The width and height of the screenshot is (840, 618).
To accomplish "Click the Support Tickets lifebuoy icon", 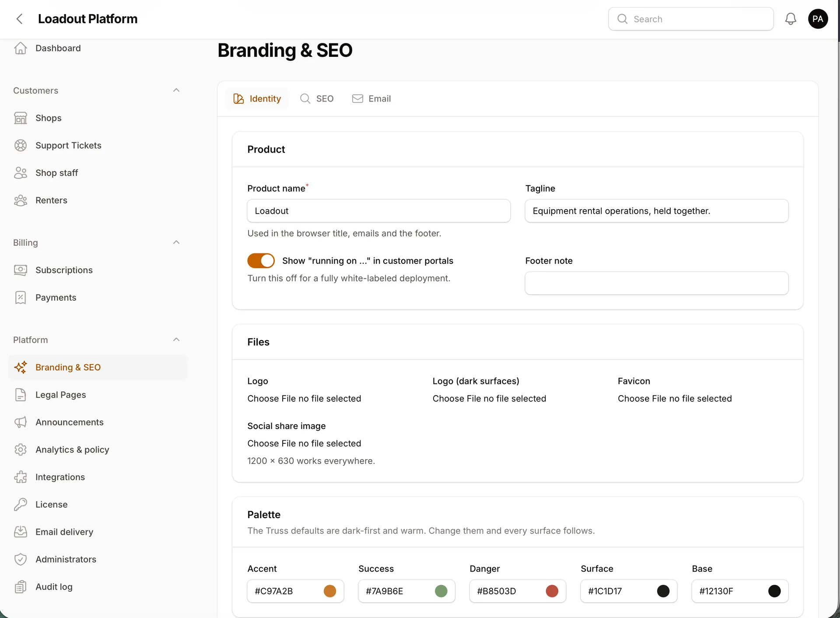I will 21,145.
